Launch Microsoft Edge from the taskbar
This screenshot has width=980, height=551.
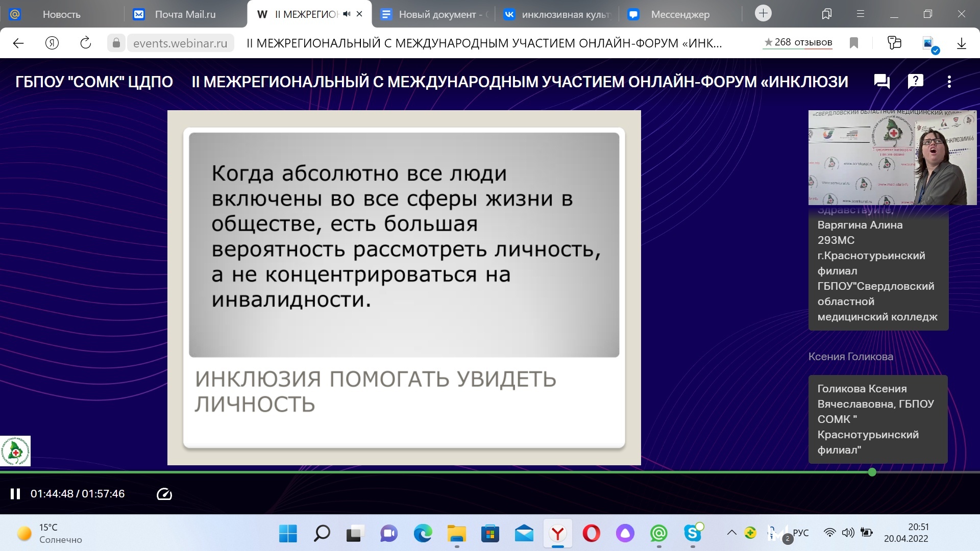tap(423, 534)
